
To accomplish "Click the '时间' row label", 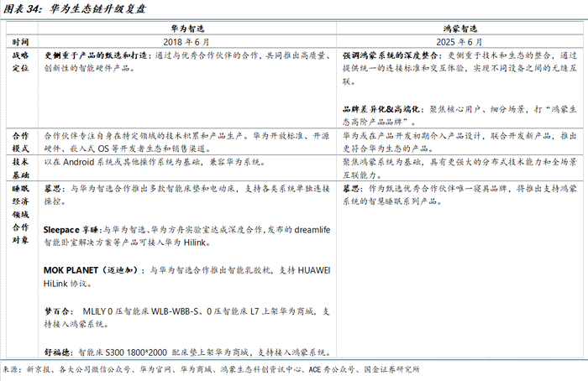I will [x=20, y=42].
